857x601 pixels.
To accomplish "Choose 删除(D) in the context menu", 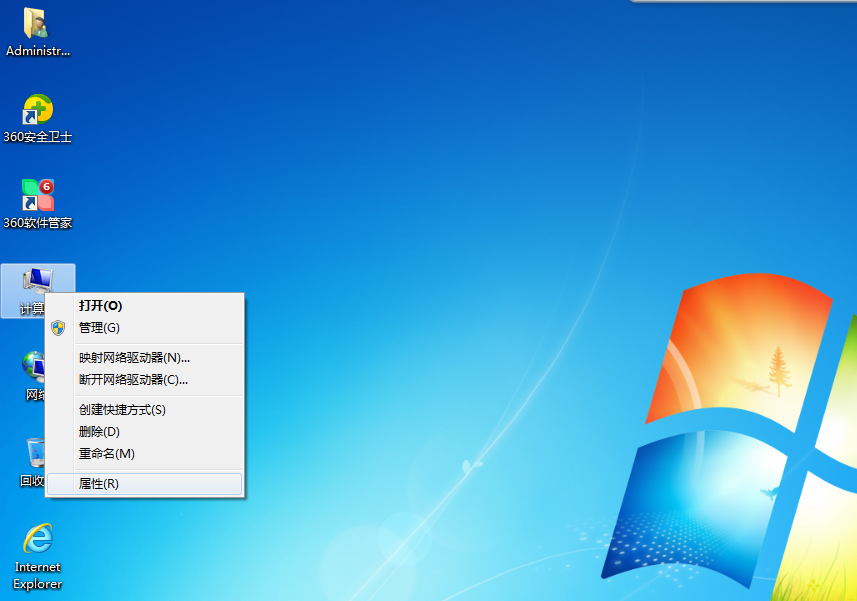I will pyautogui.click(x=145, y=432).
